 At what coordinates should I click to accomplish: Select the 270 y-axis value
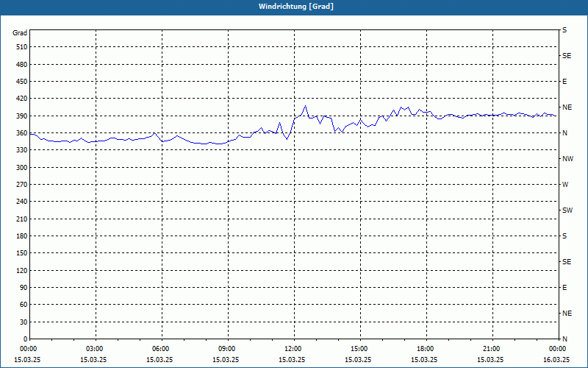[x=22, y=185]
